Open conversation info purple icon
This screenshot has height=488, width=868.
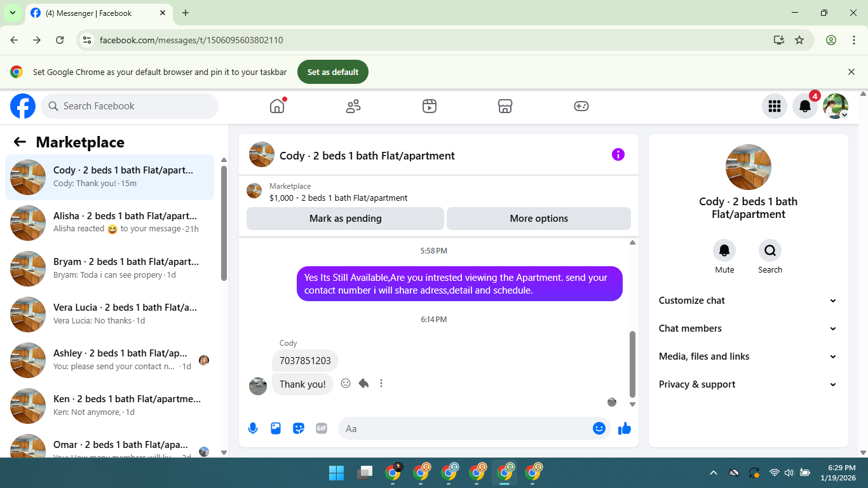(x=618, y=154)
